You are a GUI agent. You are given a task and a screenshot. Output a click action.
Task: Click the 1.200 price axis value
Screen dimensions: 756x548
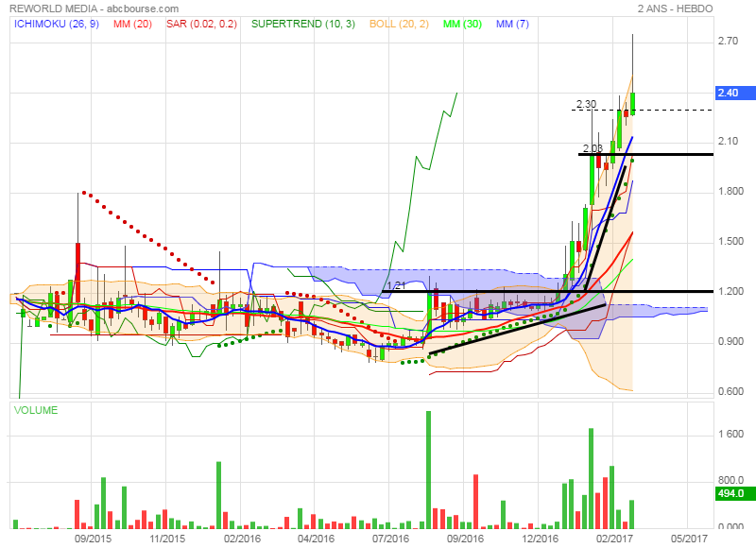click(730, 292)
